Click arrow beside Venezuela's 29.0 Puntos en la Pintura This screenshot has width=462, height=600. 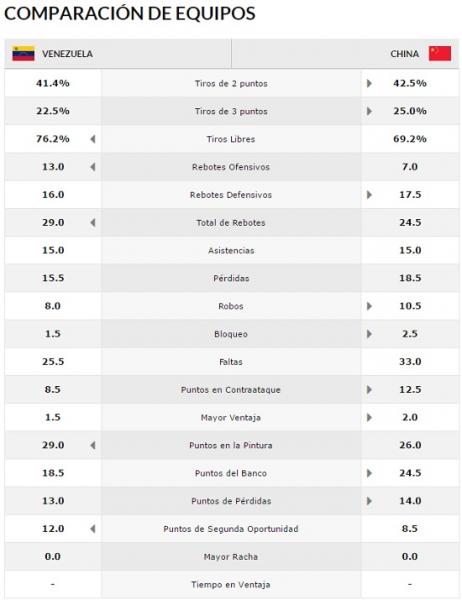(93, 445)
